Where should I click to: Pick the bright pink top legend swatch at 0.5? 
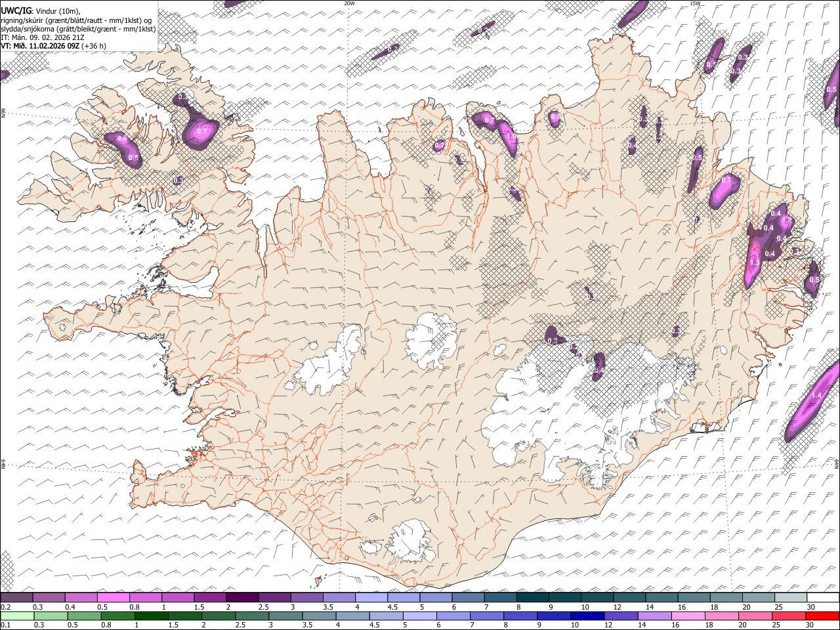click(113, 597)
